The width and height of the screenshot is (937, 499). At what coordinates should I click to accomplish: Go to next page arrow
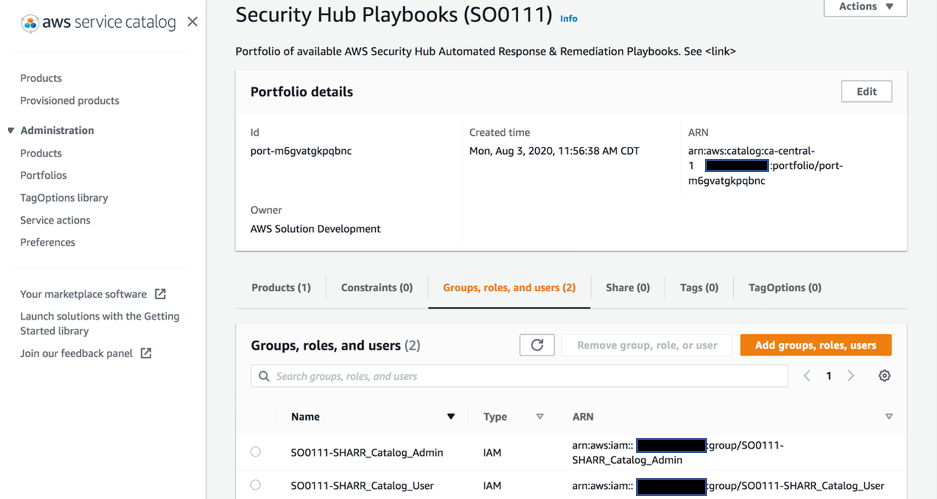click(x=851, y=376)
